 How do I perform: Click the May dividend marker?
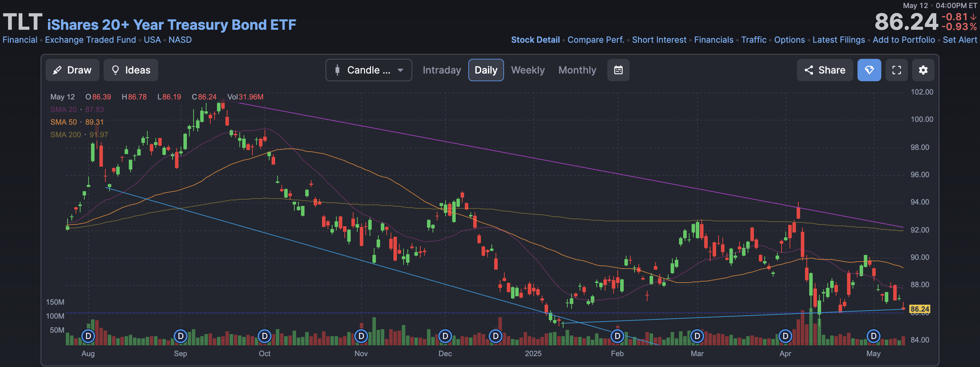tap(874, 336)
